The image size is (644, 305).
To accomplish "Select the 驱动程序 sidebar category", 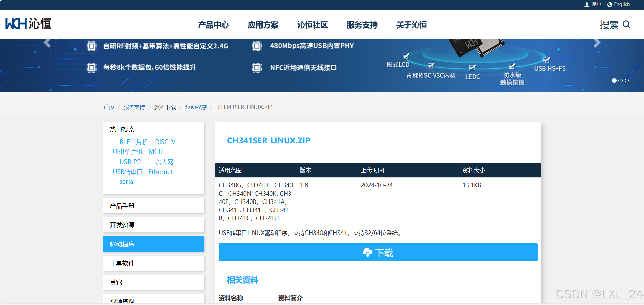I will click(x=154, y=244).
